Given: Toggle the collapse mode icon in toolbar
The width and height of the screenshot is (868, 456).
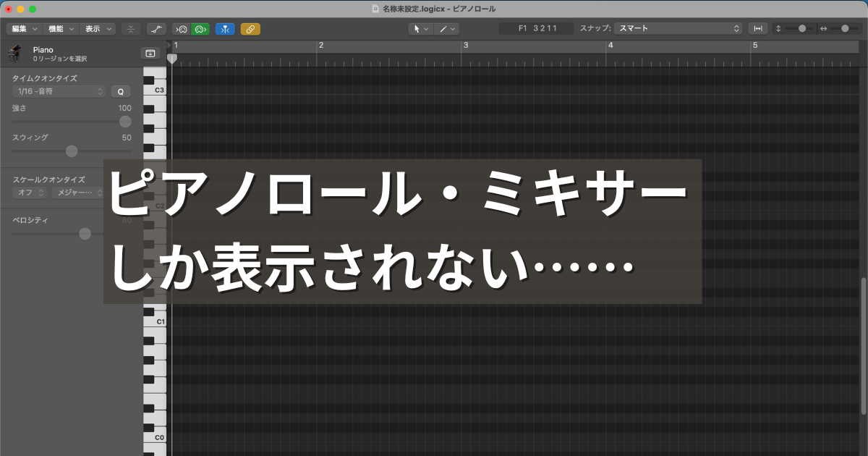Looking at the screenshot, I should pyautogui.click(x=130, y=29).
